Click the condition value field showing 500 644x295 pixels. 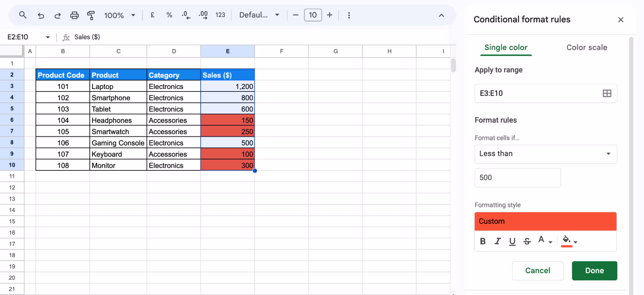click(x=517, y=177)
